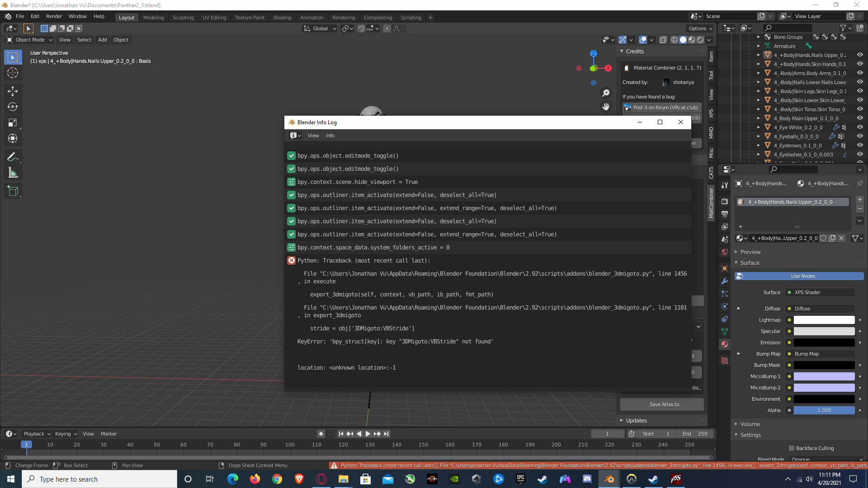The image size is (868, 488).
Task: Select the Scale tool
Action: tap(13, 123)
